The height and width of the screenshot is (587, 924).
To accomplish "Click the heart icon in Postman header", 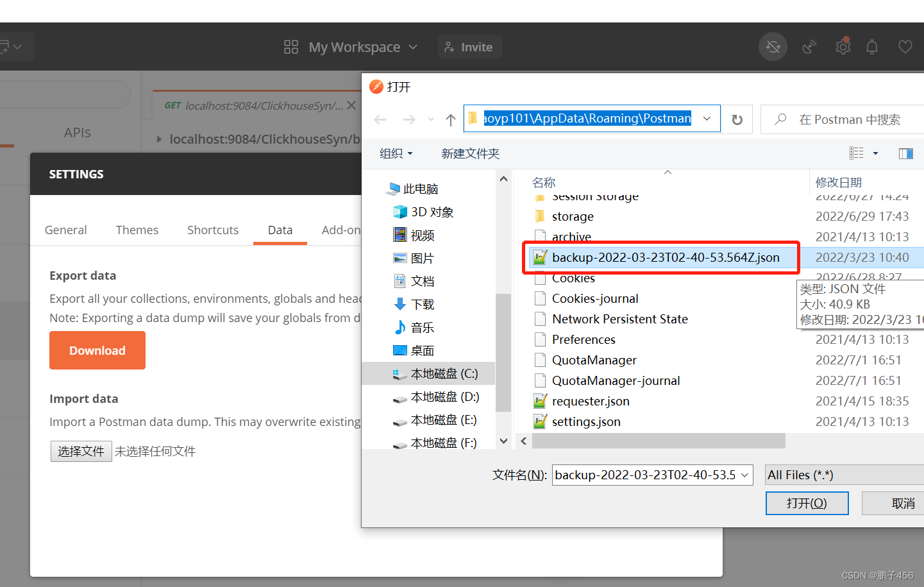I will [x=905, y=47].
